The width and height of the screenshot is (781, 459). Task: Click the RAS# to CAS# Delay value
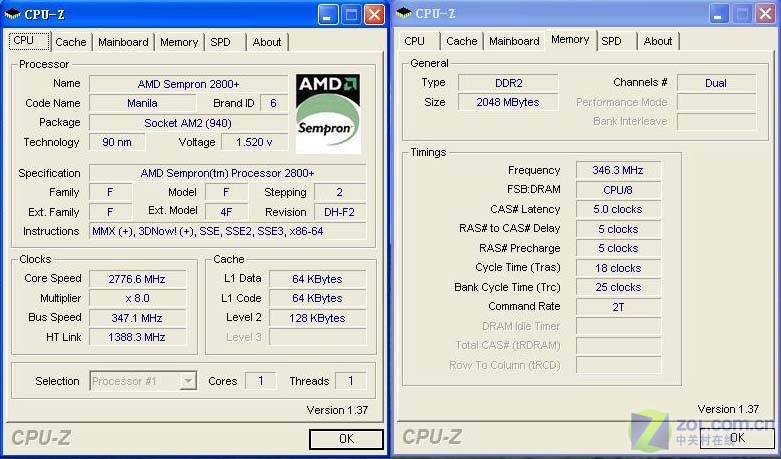[x=618, y=230]
